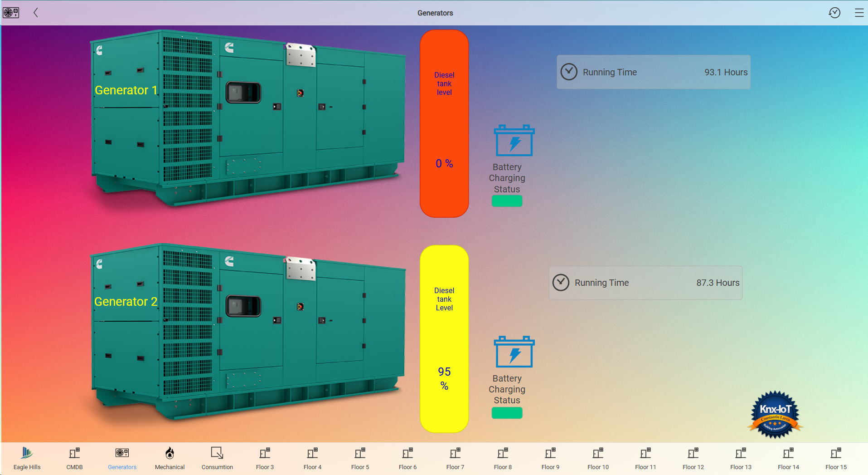
Task: Navigate to Floor 3
Action: tap(265, 457)
